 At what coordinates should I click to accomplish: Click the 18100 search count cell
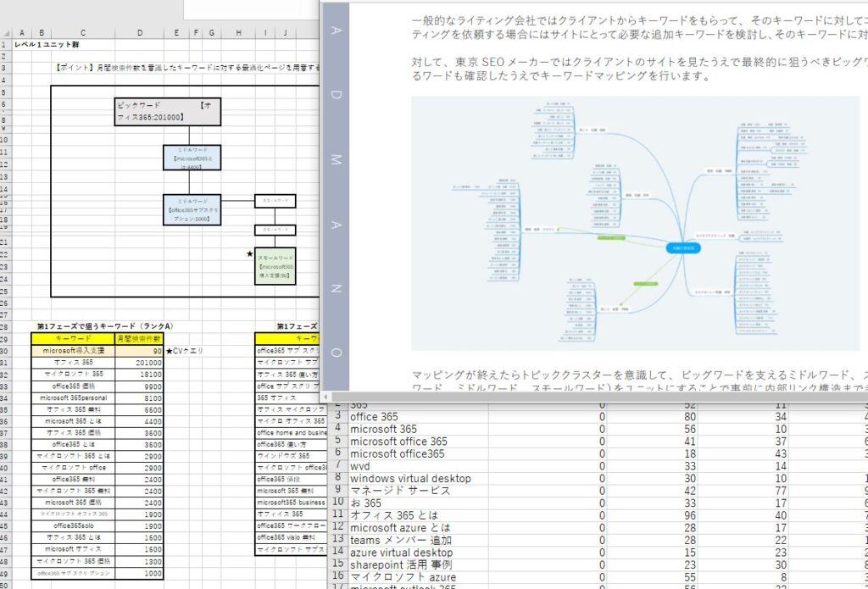click(140, 375)
